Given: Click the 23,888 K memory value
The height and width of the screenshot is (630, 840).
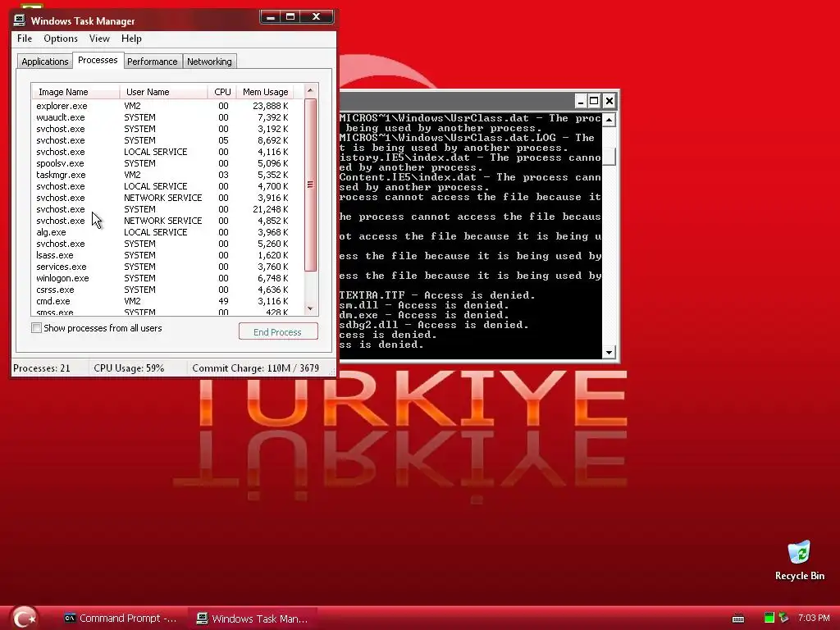Looking at the screenshot, I should pos(271,106).
